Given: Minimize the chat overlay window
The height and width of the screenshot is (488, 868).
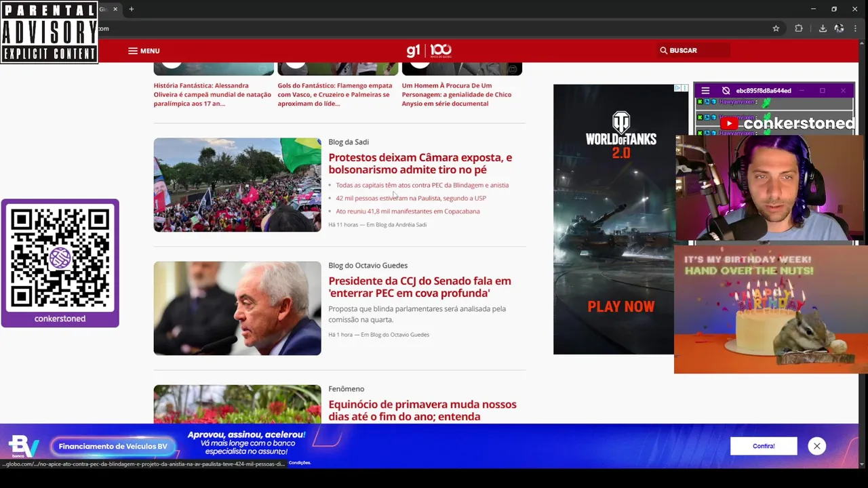Looking at the screenshot, I should click(801, 90).
